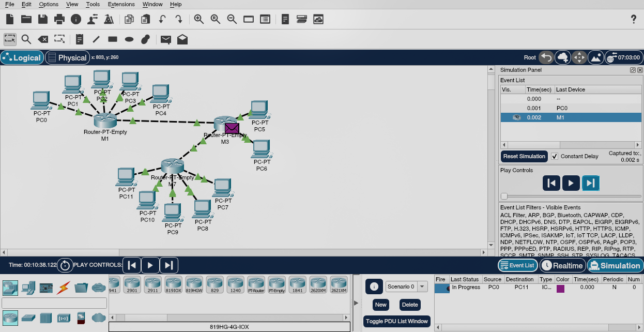644x332 pixels.
Task: Click the purple color swatch in PDU list
Action: 560,288
